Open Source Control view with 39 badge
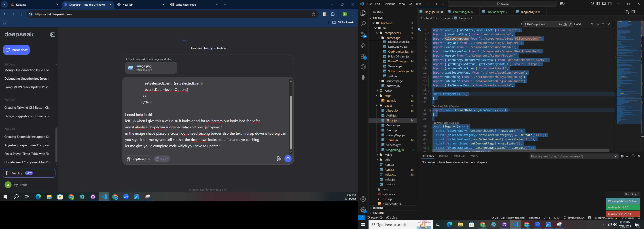Image resolution: width=644 pixels, height=229 pixels. point(363,35)
